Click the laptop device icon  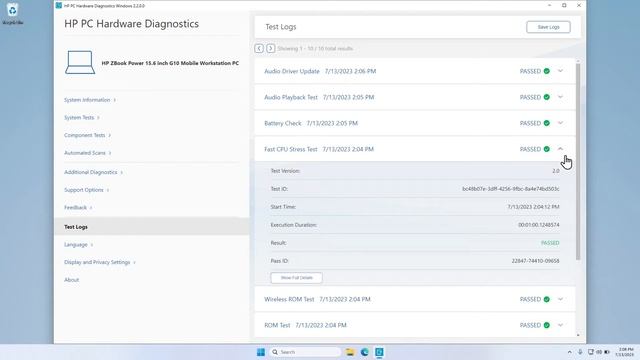(x=80, y=62)
